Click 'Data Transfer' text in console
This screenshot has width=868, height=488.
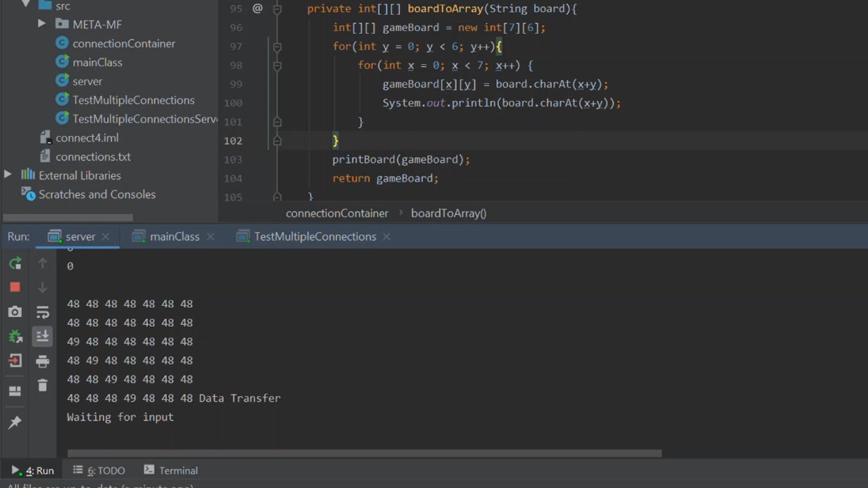(x=239, y=398)
